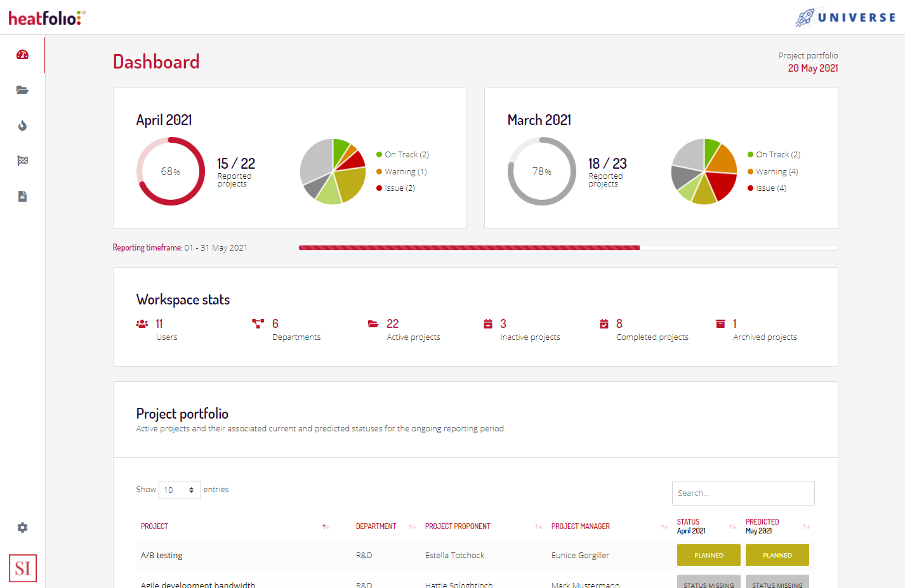Viewport: 905px width, 588px height.
Task: Open the Show entries count dropdown
Action: 180,490
